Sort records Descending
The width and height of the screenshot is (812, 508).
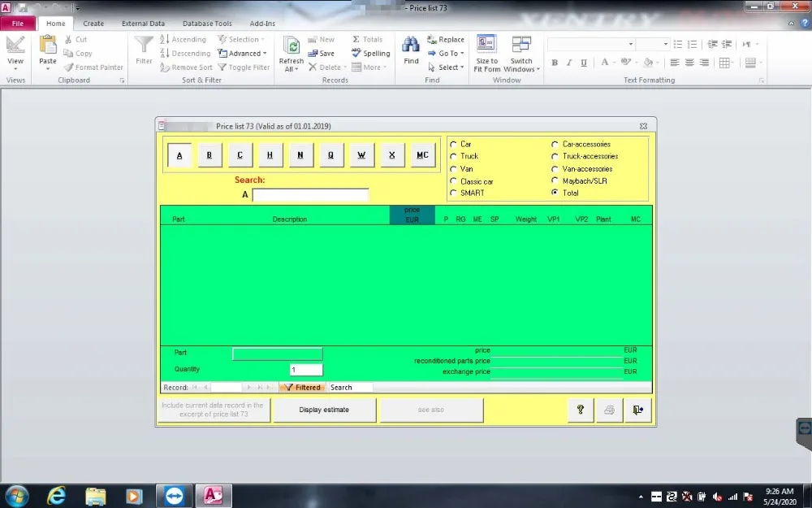(x=185, y=54)
